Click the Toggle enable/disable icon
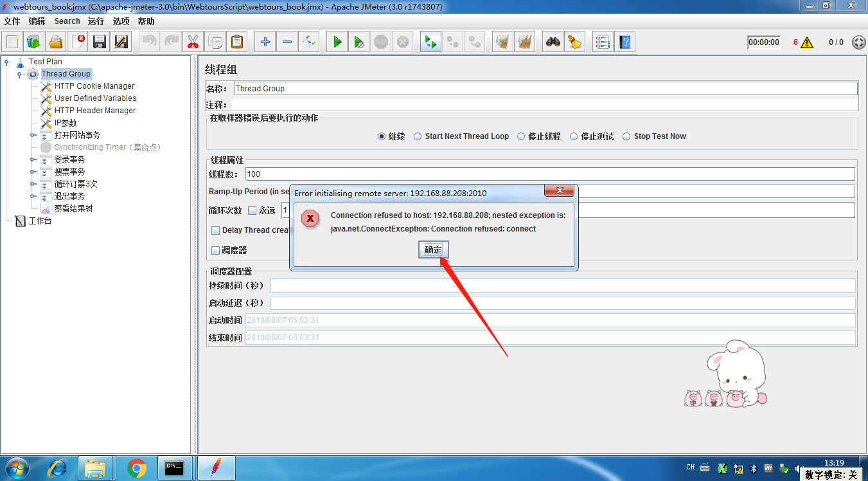The width and height of the screenshot is (868, 481). tap(308, 42)
